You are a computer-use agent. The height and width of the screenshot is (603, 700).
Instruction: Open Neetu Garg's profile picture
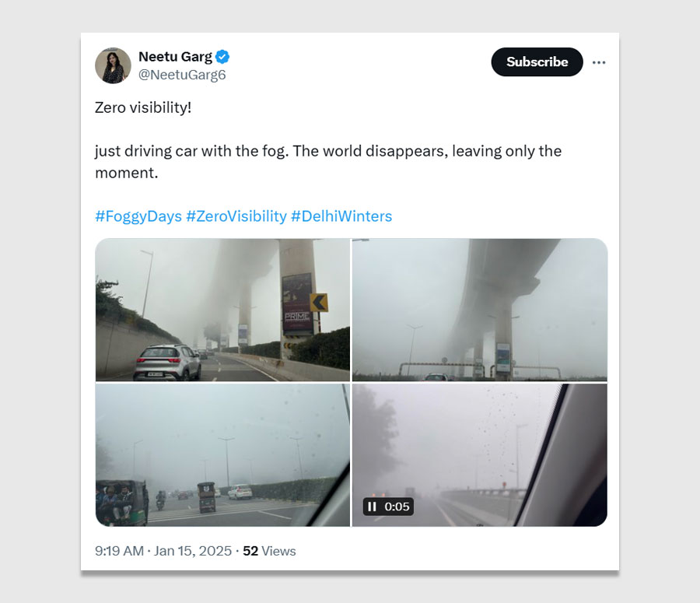pos(113,65)
